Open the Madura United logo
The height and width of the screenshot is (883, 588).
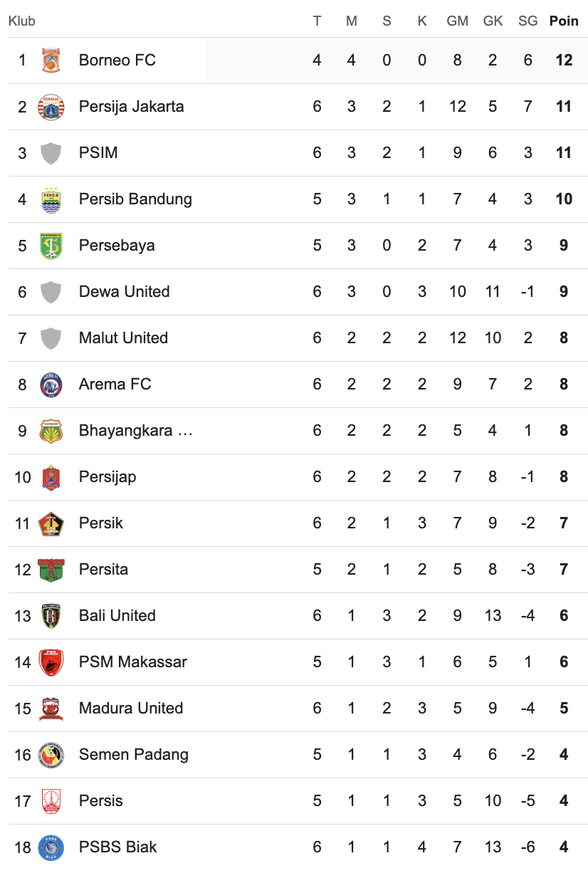[x=51, y=709]
